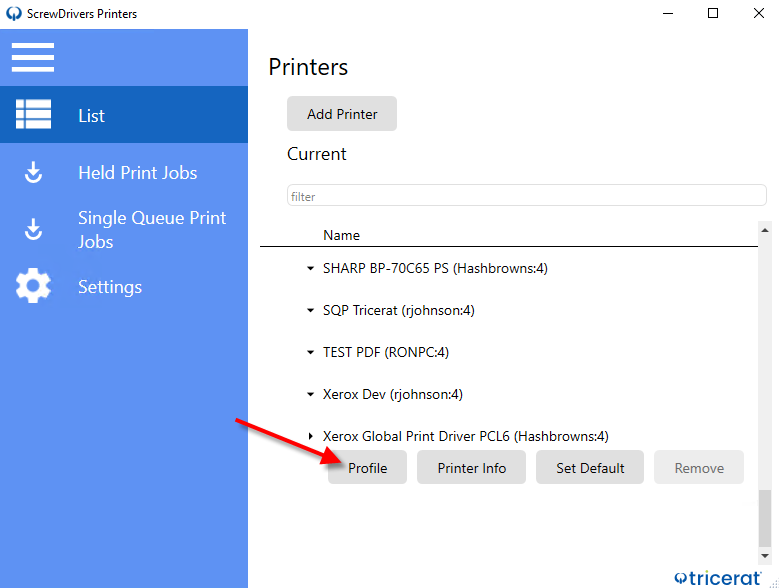Minimize the ScrewDrivers Printers window
The image size is (779, 588).
click(668, 13)
